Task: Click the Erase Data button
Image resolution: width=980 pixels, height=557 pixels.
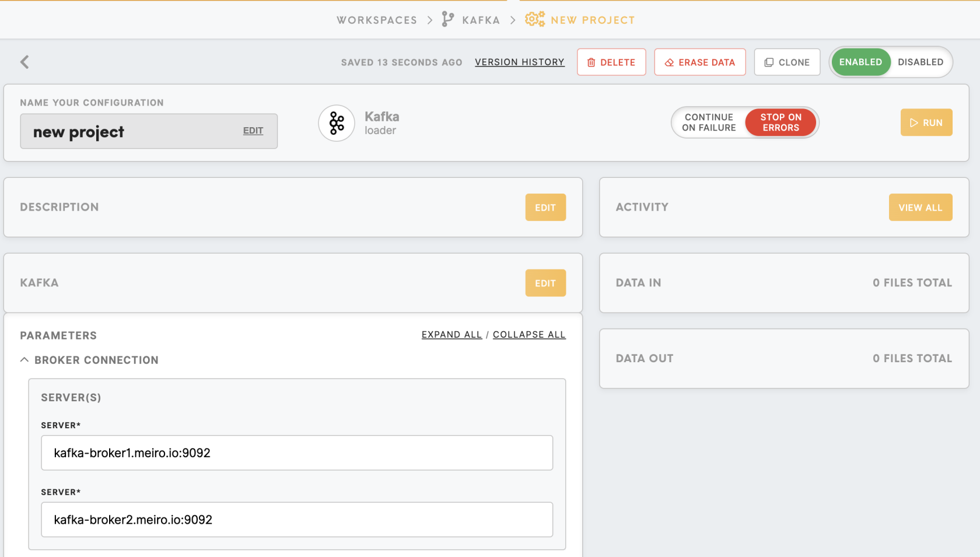Action: (x=700, y=62)
